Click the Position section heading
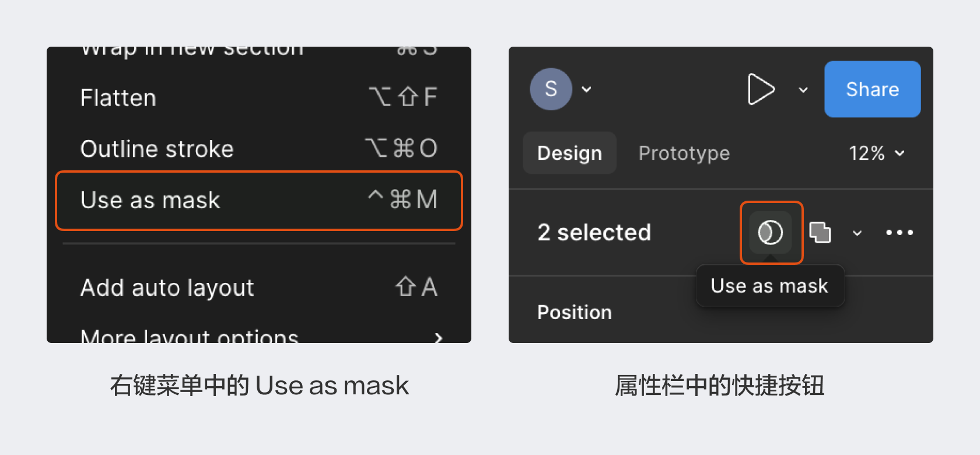980x455 pixels. 575,312
